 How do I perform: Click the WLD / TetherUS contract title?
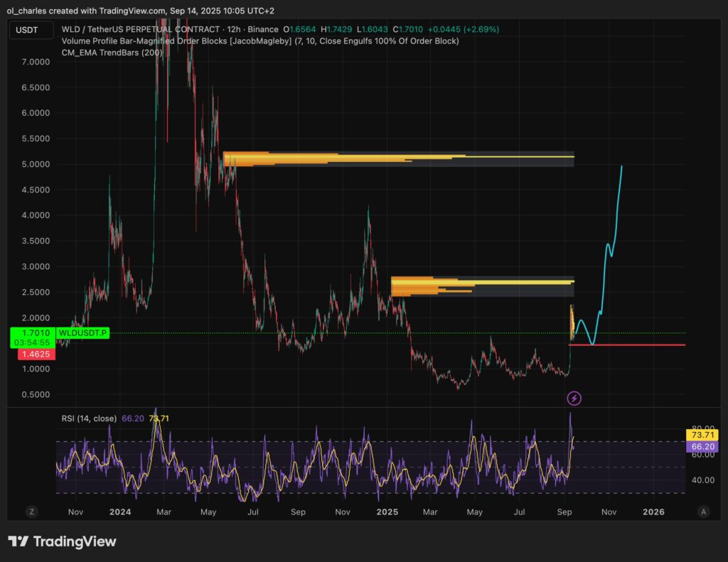coord(139,29)
